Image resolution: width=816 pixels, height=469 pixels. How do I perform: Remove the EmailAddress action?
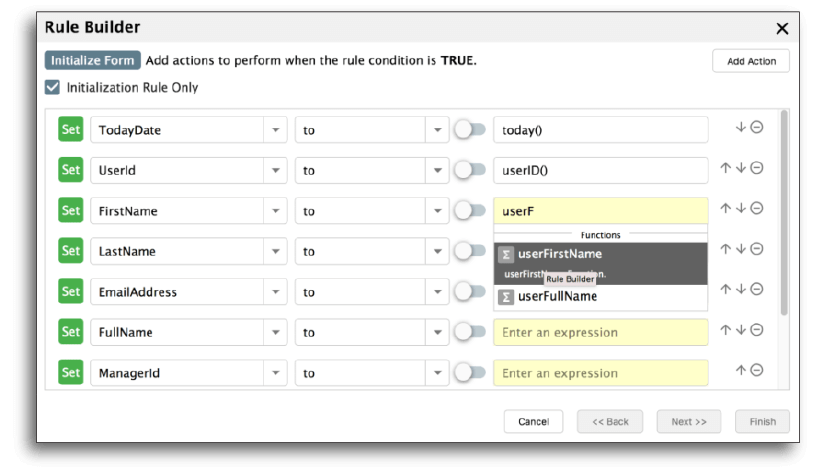point(757,289)
